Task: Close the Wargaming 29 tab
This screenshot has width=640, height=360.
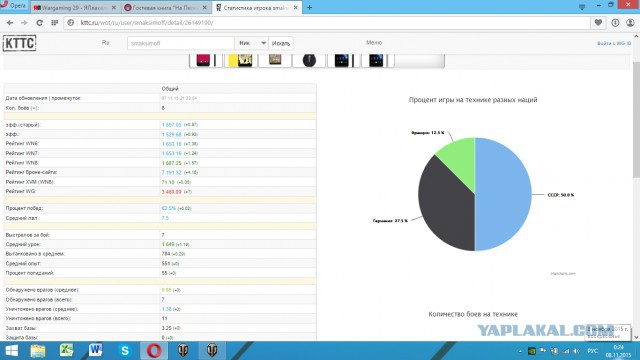Action: coord(114,7)
